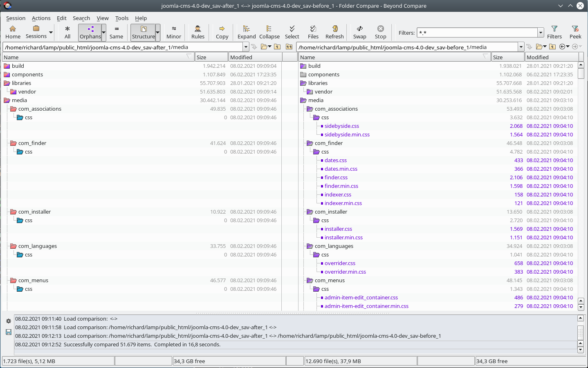Swap sides with the Swap icon

[360, 32]
